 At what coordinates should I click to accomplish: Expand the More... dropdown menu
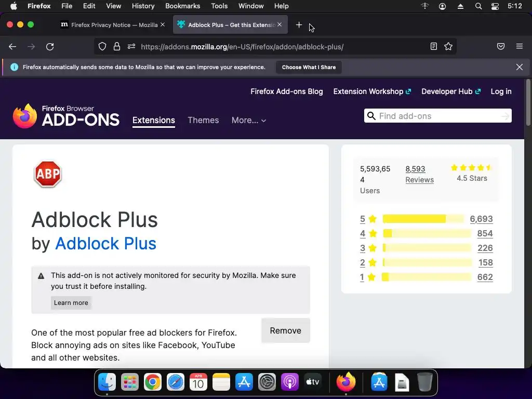pyautogui.click(x=249, y=120)
